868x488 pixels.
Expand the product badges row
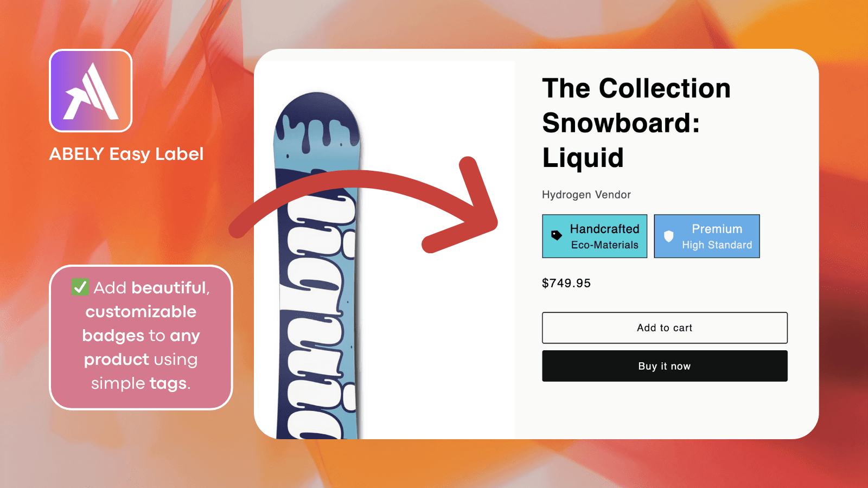[x=651, y=236]
